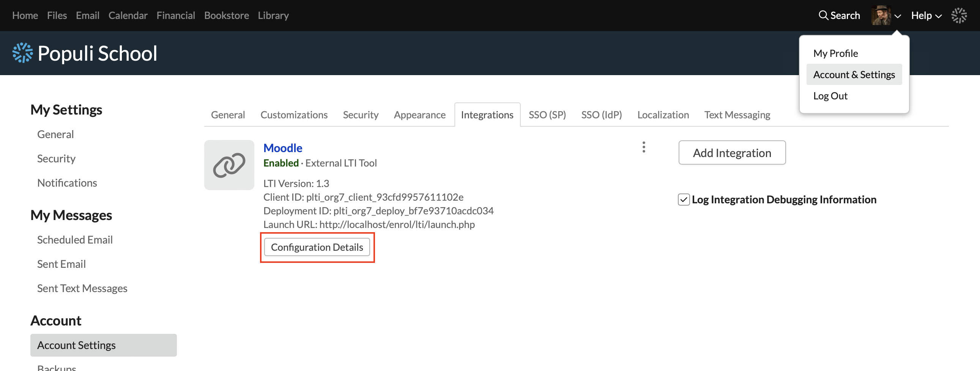Click the Client ID text line

pos(363,197)
